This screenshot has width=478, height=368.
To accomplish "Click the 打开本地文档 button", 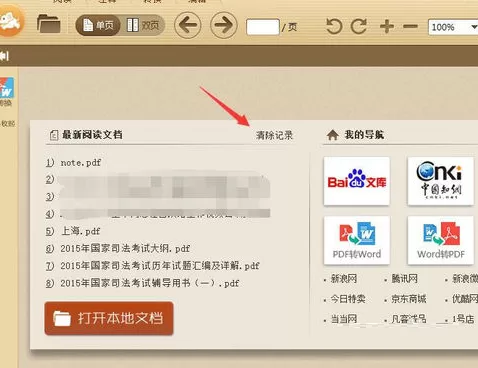I will point(109,318).
